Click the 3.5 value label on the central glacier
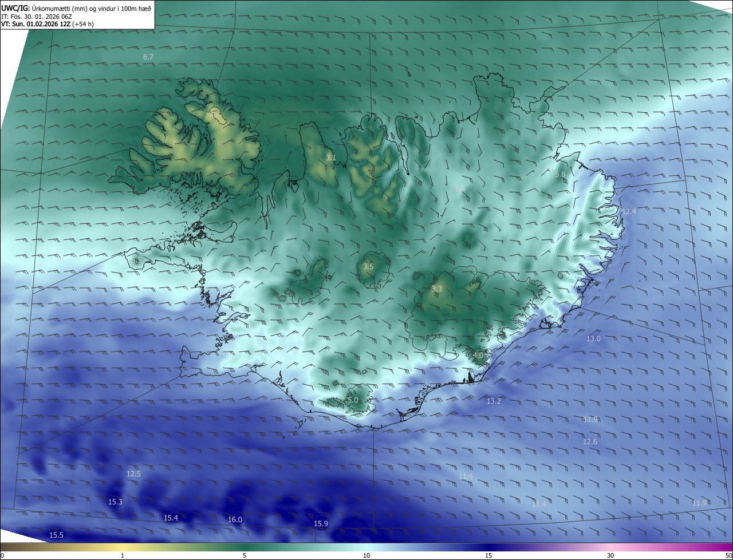The width and height of the screenshot is (733, 560). [368, 267]
